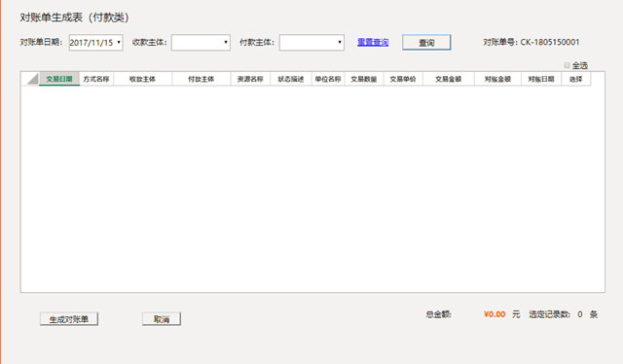Click the 查询 button
This screenshot has height=364, width=623.
426,43
